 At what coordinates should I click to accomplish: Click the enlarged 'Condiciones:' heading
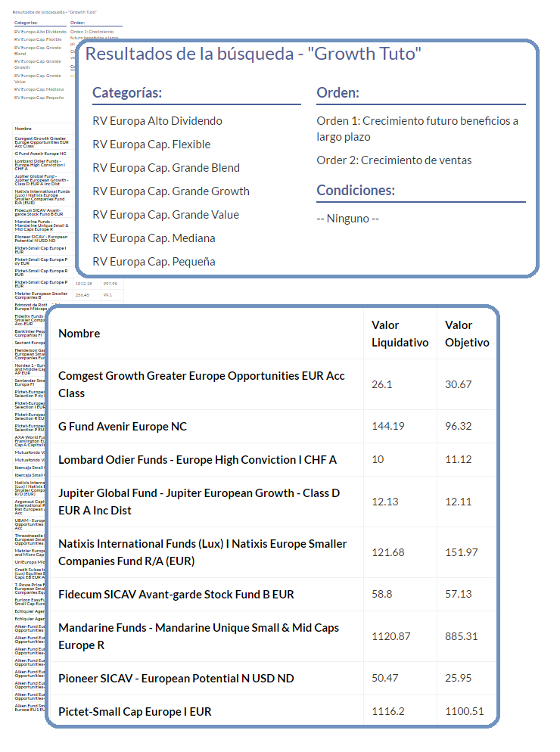356,191
